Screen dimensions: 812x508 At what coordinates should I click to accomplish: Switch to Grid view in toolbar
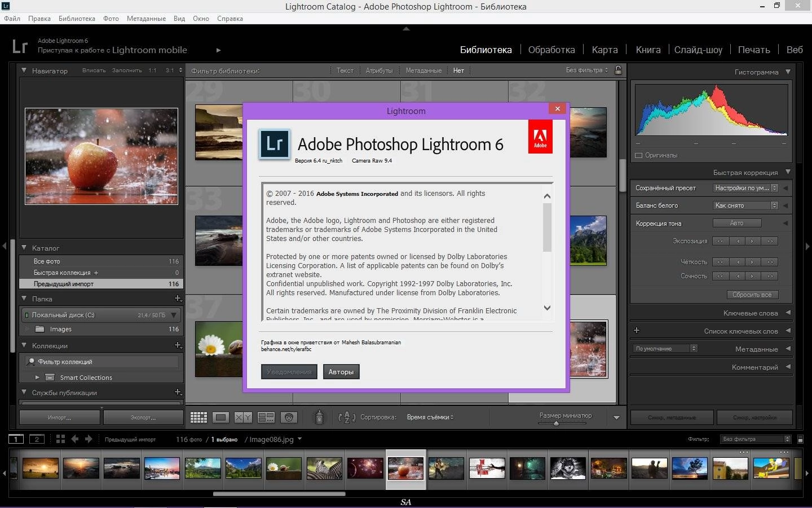click(x=198, y=417)
